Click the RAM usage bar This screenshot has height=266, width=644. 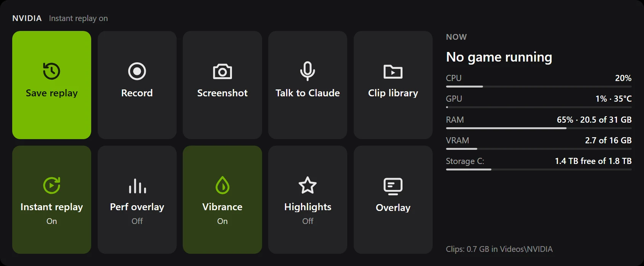coord(539,128)
